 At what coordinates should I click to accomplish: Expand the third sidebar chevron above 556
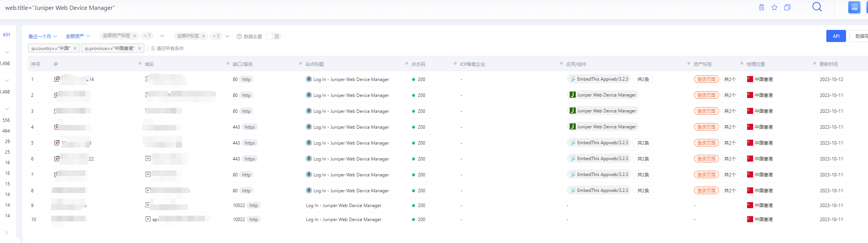coord(7,109)
